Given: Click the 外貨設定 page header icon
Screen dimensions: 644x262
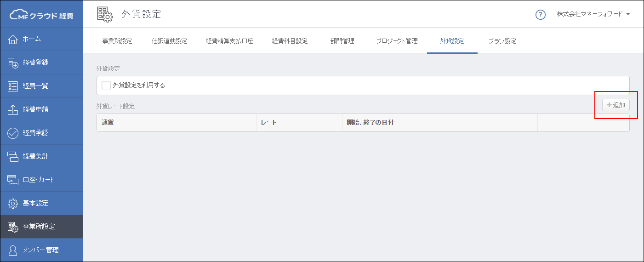Looking at the screenshot, I should click(105, 14).
